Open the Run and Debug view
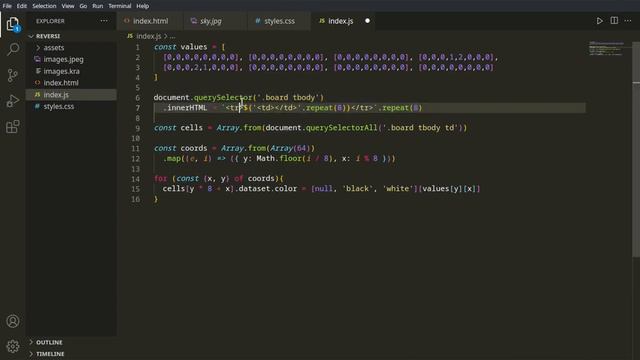This screenshot has height=360, width=640. click(13, 101)
